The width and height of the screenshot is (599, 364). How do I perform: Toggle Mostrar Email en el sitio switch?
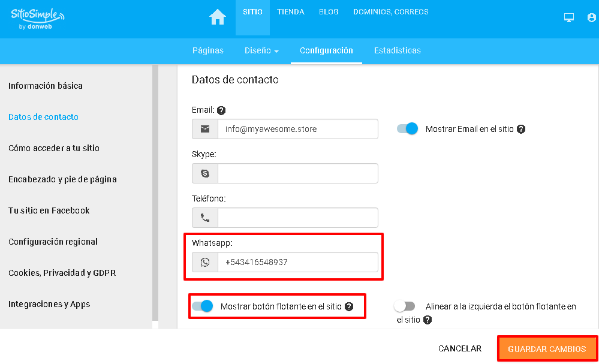tap(407, 129)
